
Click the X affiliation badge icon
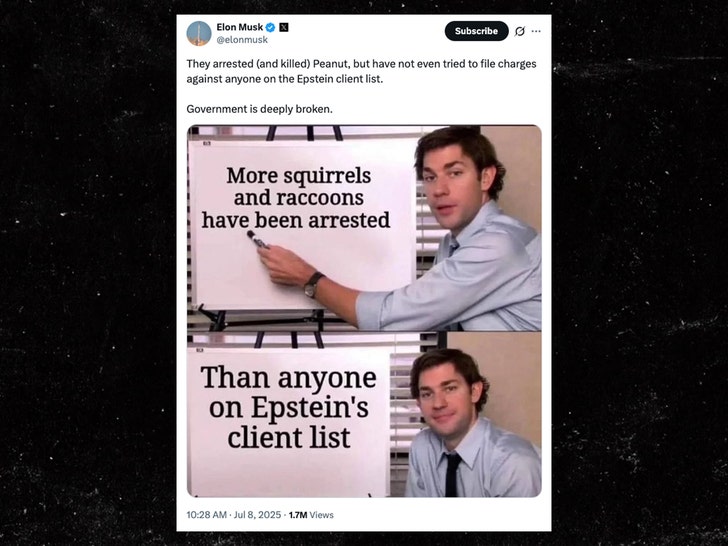coord(283,27)
